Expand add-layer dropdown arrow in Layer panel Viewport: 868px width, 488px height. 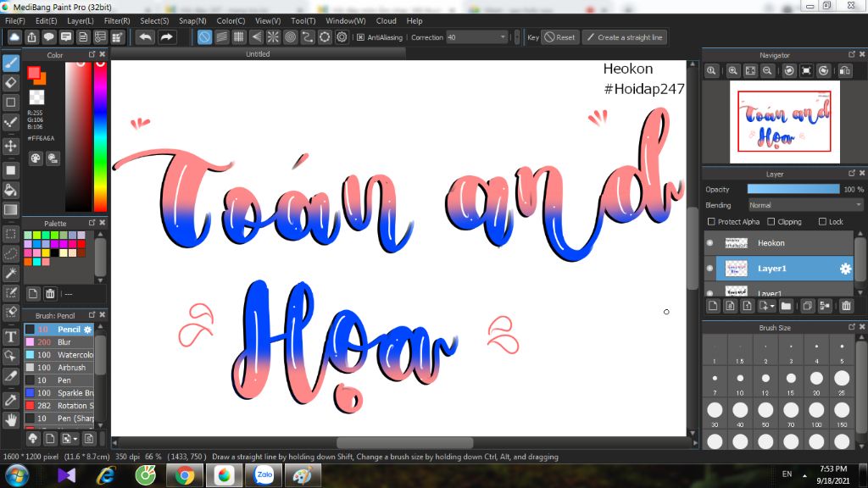pyautogui.click(x=772, y=306)
